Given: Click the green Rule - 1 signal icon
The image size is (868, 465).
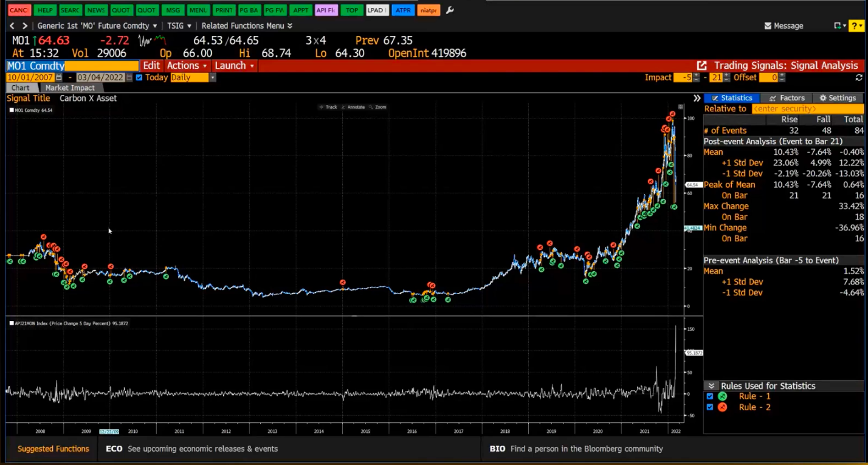Looking at the screenshot, I should 722,396.
